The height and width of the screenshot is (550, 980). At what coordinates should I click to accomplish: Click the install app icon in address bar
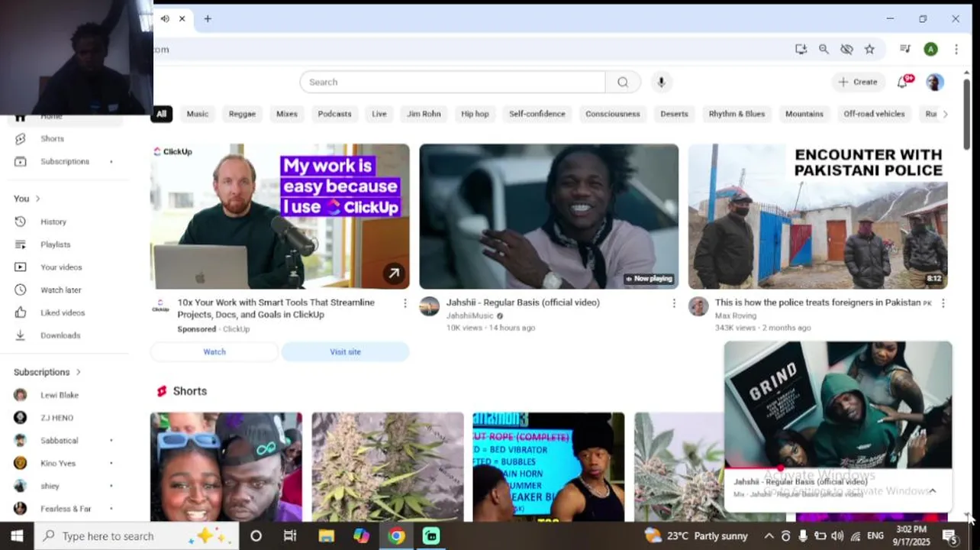pos(801,49)
